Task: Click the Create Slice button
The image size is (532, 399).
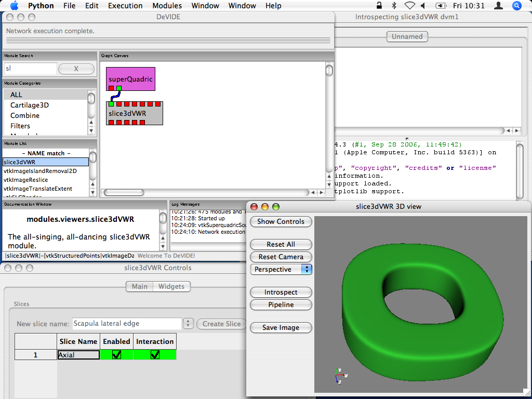Action: click(221, 324)
